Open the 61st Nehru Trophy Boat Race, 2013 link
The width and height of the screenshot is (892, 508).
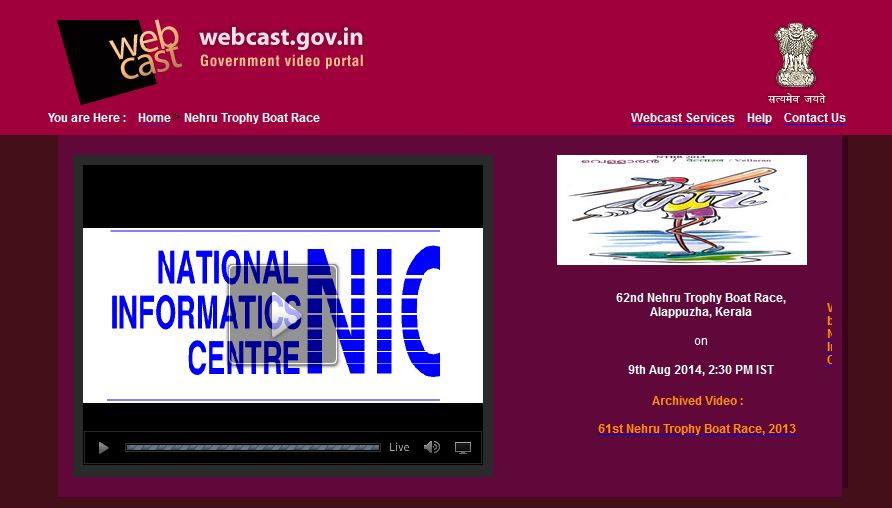pyautogui.click(x=697, y=429)
